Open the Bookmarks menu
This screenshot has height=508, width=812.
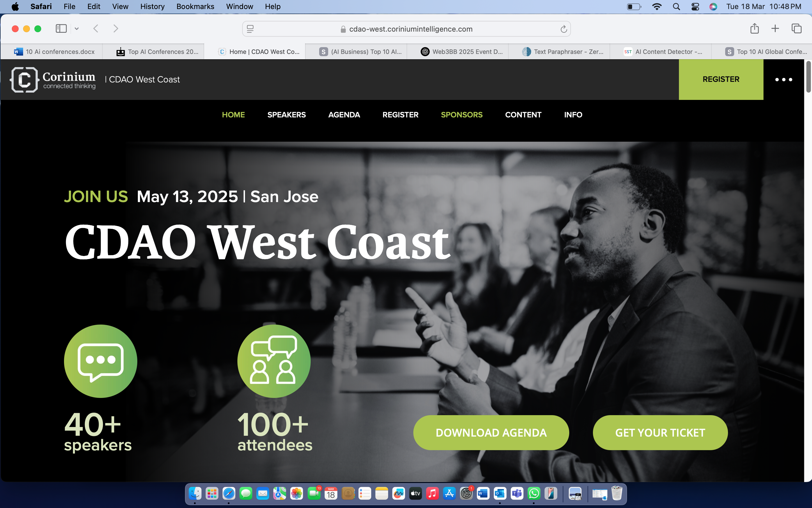click(x=195, y=7)
